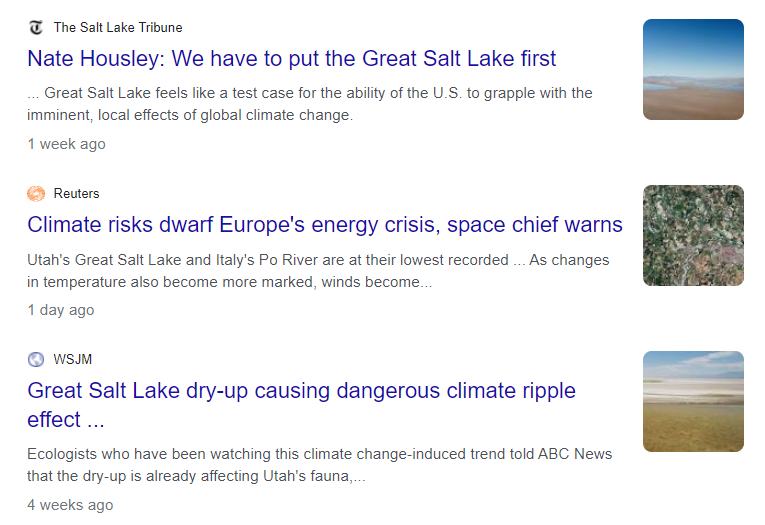Open the Climate risks dwarf Europe's energy crisis article
765x525 pixels.
(325, 225)
